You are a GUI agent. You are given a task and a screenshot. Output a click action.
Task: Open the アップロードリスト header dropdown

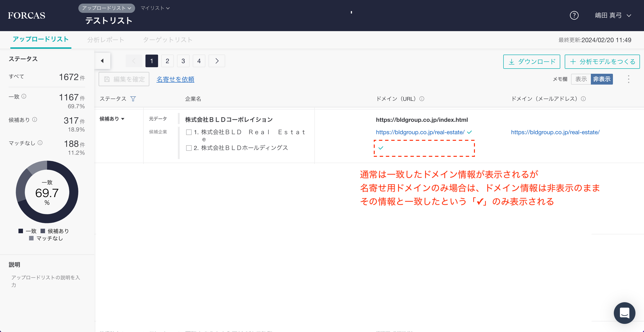point(107,8)
